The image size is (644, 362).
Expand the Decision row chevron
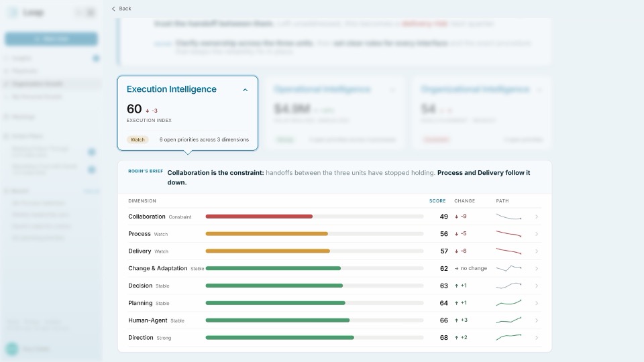537,286
